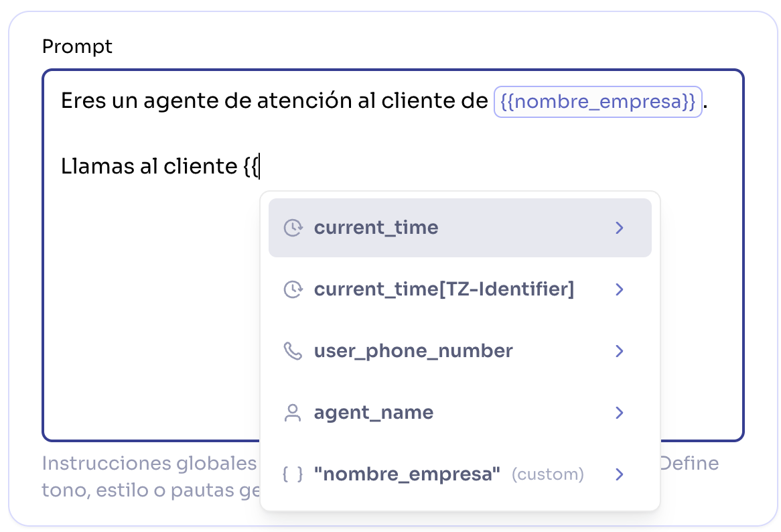The image size is (781, 532).
Task: Pick the "nombre_empresa" (custom) option
Action: [407, 474]
